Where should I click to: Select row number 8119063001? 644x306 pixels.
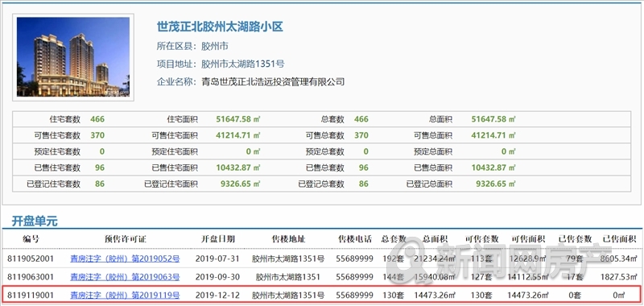(322, 277)
